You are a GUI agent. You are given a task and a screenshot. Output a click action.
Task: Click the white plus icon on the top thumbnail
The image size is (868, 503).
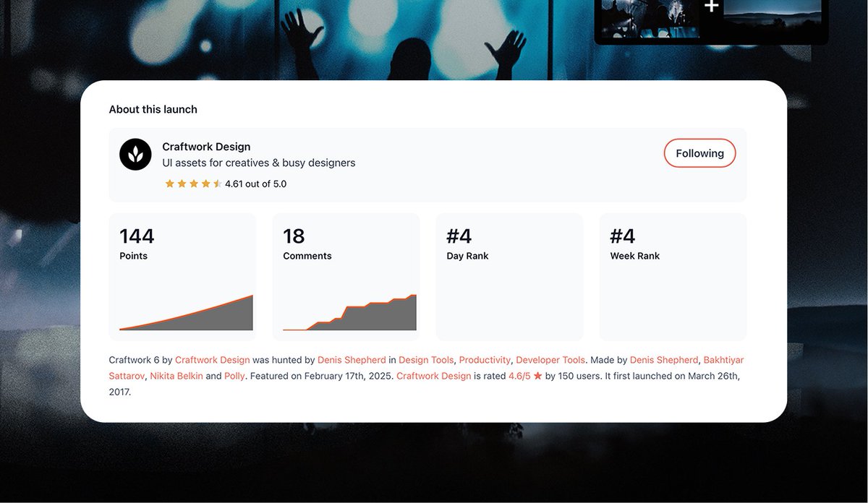coord(712,6)
